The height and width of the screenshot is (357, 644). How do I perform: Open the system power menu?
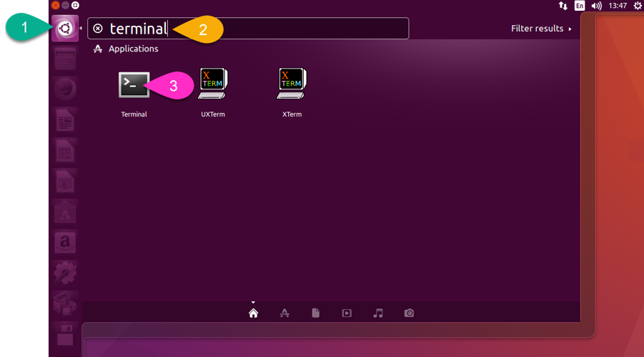(x=638, y=6)
